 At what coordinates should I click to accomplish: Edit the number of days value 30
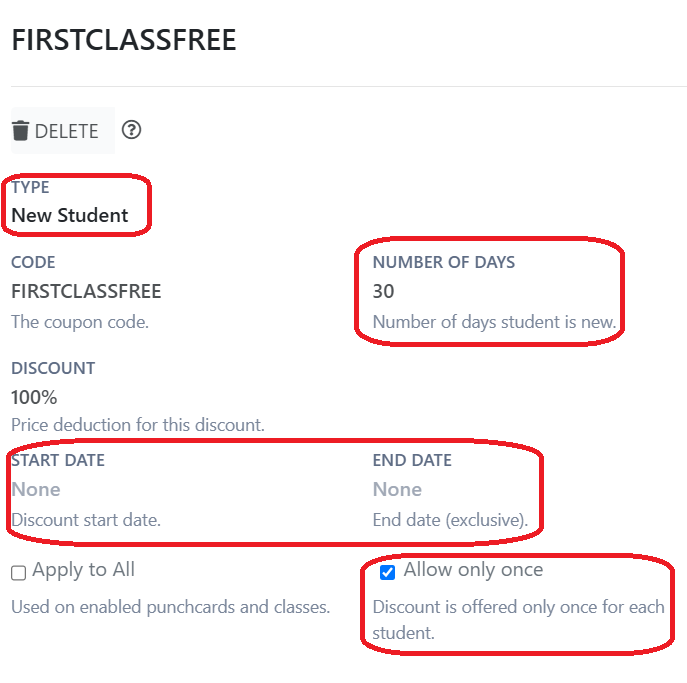point(384,291)
